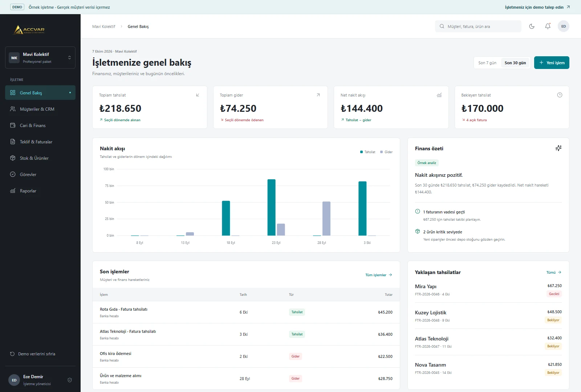581x392 pixels.
Task: Focus the Müşteri, fatura, ürün ara field
Action: pos(478,26)
